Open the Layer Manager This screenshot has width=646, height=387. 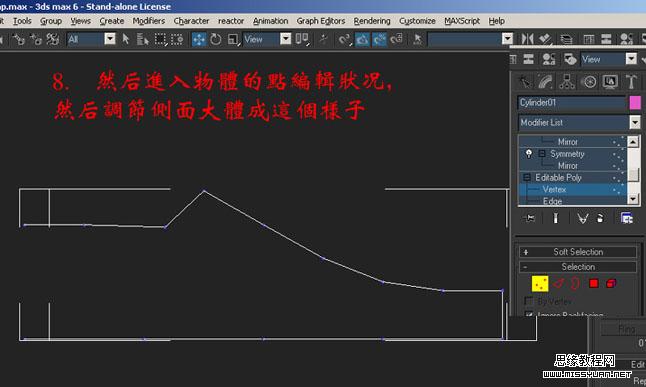click(567, 39)
